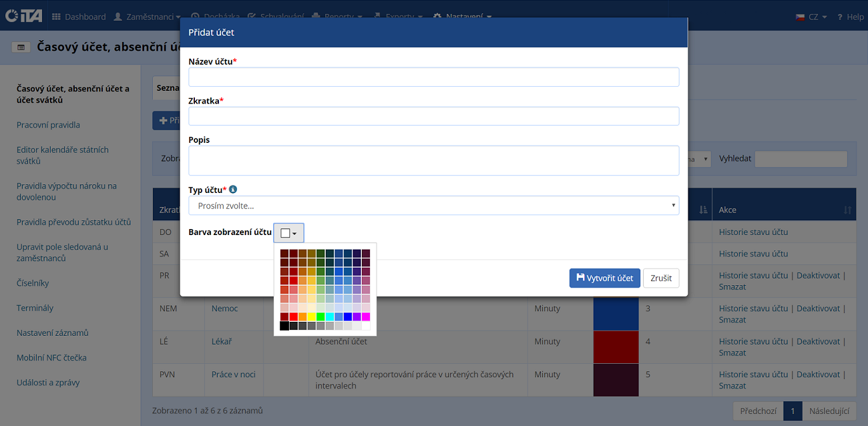Open the Typ účtu dropdown
The width and height of the screenshot is (868, 426).
click(x=433, y=206)
